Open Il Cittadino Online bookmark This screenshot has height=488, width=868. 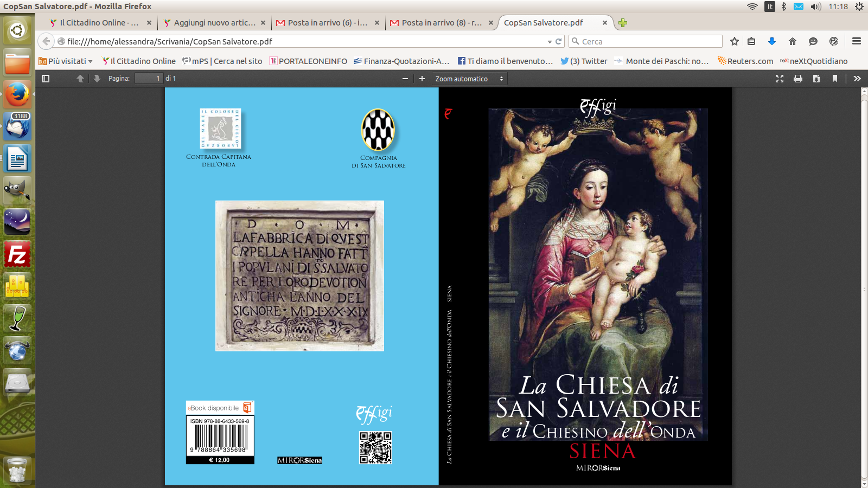pyautogui.click(x=139, y=61)
